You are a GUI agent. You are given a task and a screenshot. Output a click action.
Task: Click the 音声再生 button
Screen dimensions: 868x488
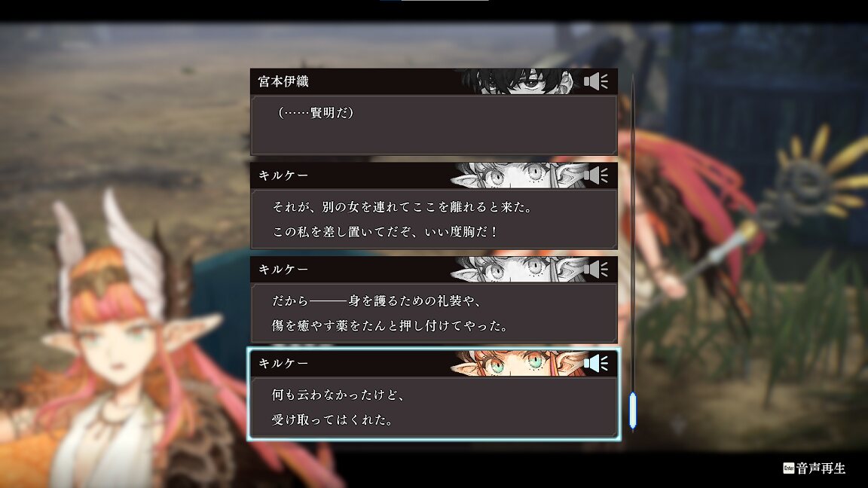(x=815, y=468)
